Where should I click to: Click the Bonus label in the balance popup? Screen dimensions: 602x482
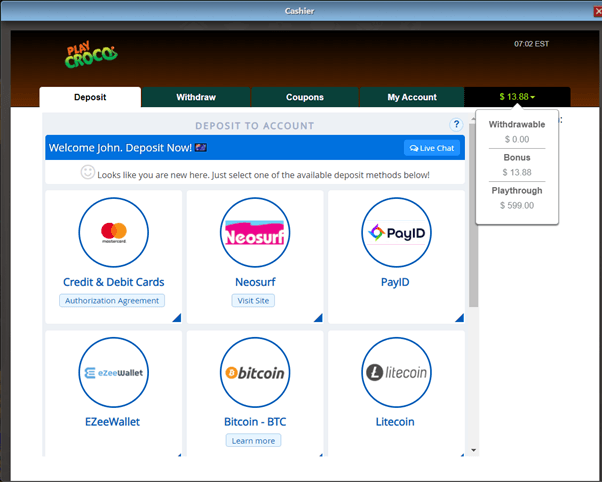(x=517, y=157)
